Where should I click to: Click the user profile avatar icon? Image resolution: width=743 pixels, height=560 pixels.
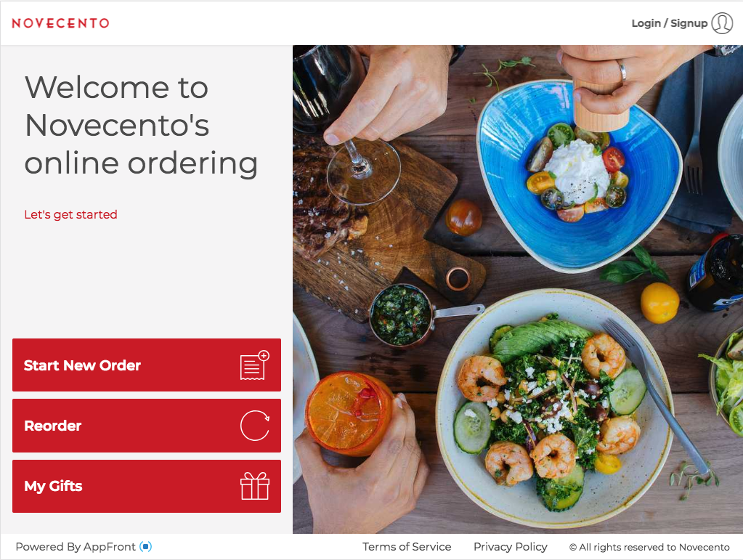point(722,23)
